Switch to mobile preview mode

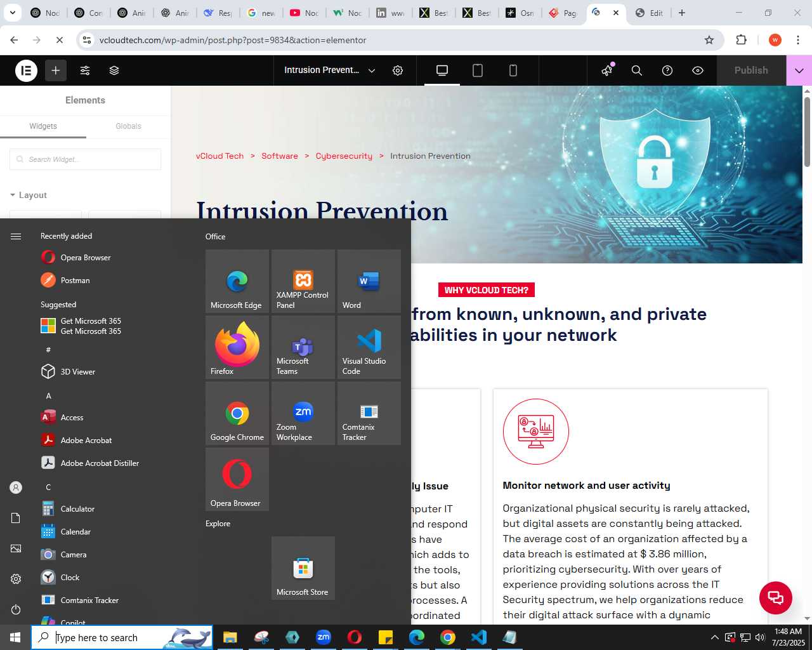pyautogui.click(x=513, y=70)
